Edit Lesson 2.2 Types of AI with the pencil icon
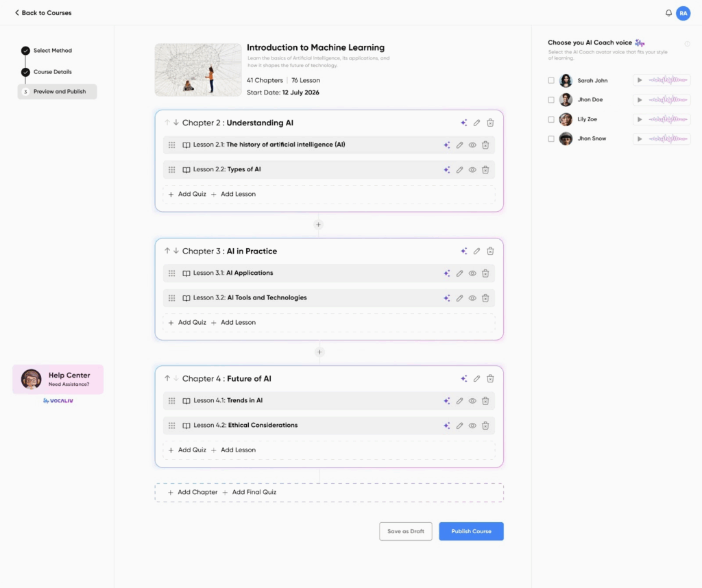Screen dimensions: 702x588 point(460,170)
